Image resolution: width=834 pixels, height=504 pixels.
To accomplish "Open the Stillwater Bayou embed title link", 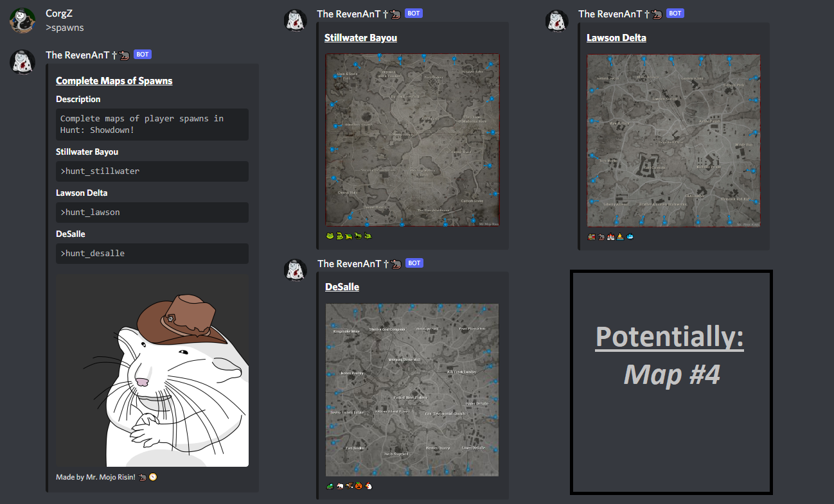I will 360,38.
